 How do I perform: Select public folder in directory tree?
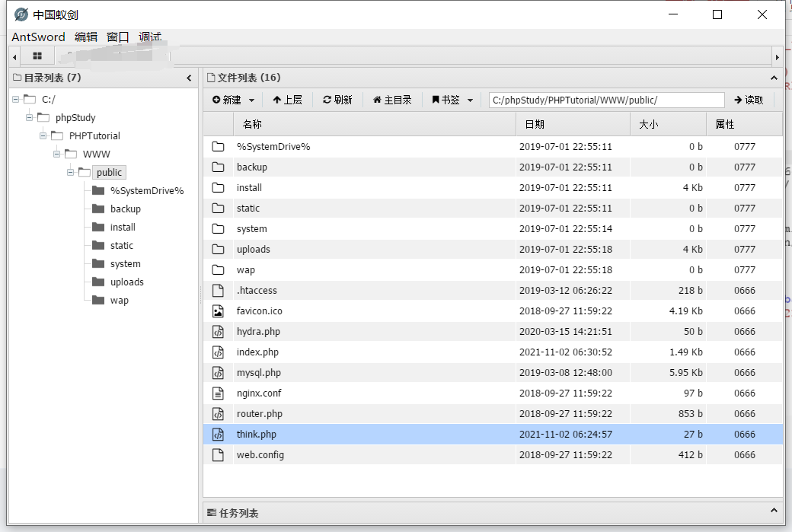coord(109,172)
